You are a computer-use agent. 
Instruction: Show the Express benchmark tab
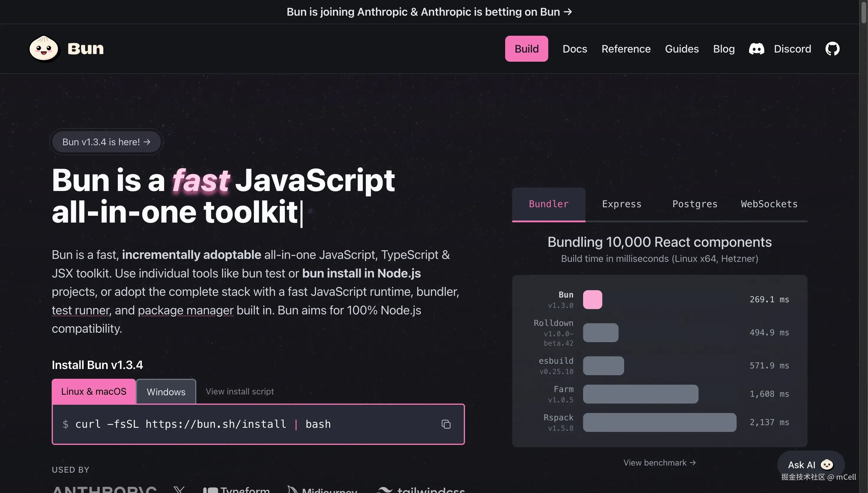(x=621, y=204)
